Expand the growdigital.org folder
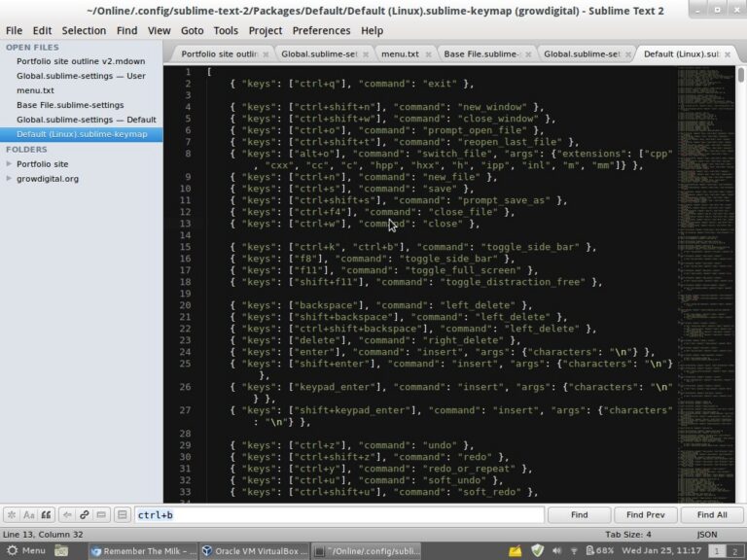This screenshot has height=560, width=747. tap(10, 179)
